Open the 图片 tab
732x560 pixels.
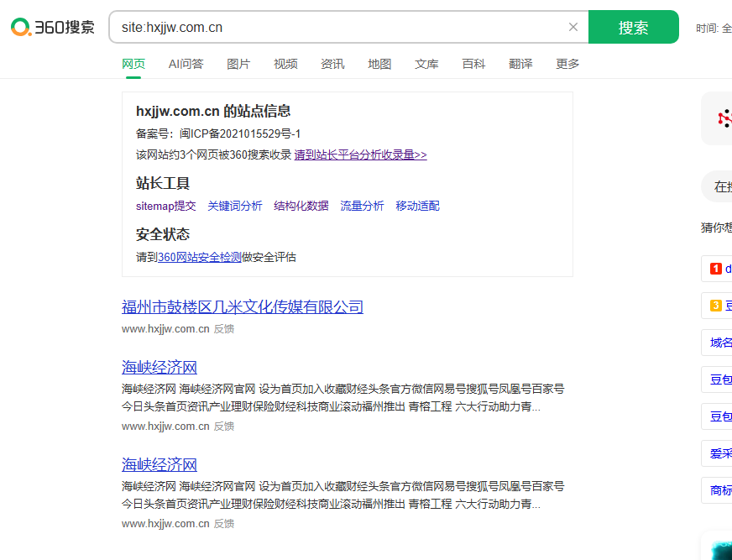pyautogui.click(x=238, y=64)
